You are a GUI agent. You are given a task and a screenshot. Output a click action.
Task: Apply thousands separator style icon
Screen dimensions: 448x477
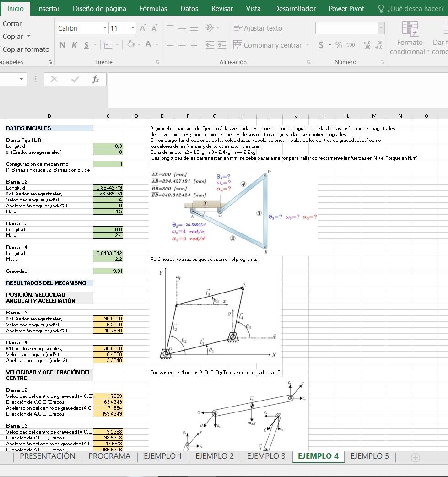(351, 45)
